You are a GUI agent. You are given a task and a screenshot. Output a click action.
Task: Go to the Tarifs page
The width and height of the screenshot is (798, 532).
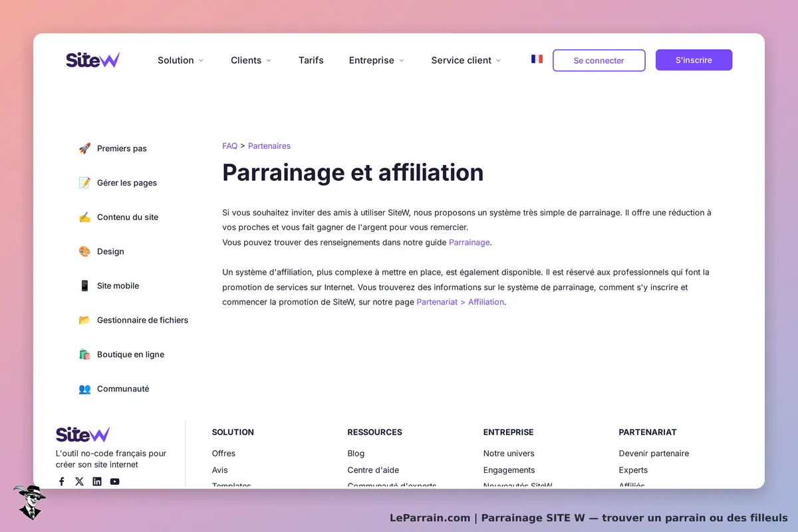pos(311,60)
